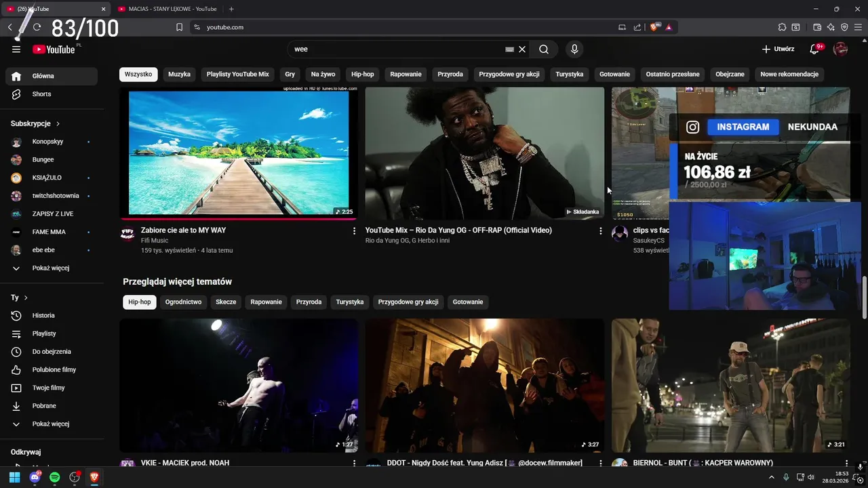This screenshot has height=488, width=868.
Task: Choose the Turystyka topic chip under Przeglądaj
Action: 350,302
